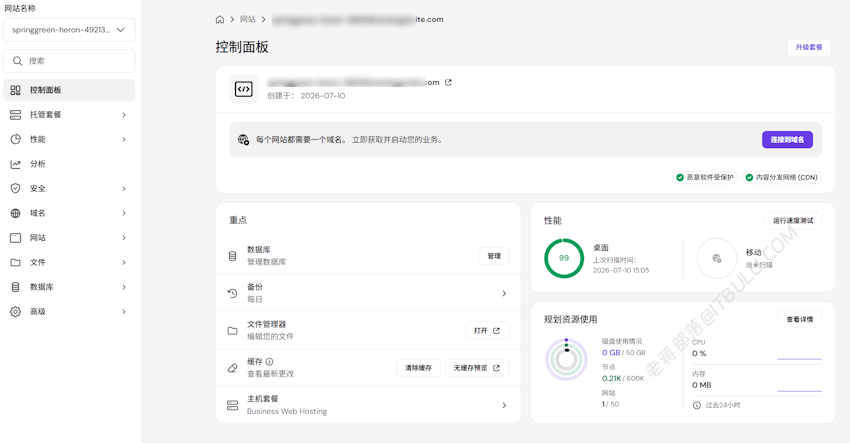Click the 备份 history clock icon

[233, 293]
